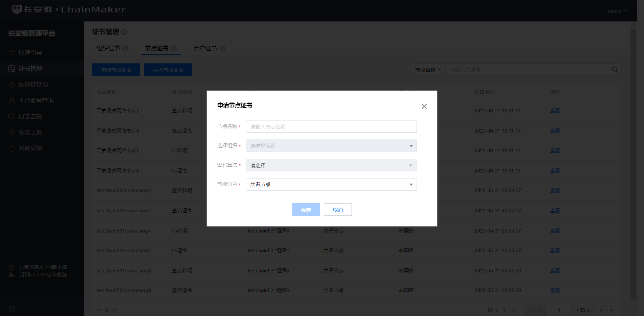Go to next page arrow in pagination
The width and height of the screenshot is (644, 316).
coord(601,310)
